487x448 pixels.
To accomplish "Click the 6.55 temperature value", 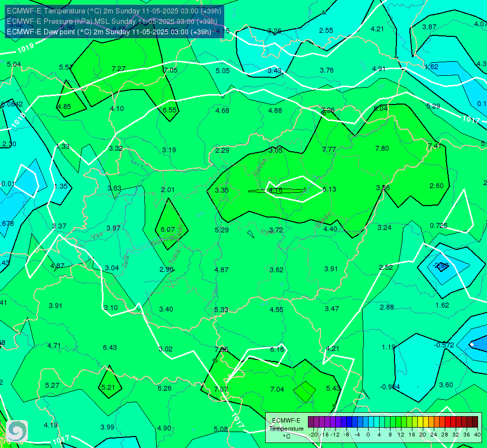I will tap(170, 110).
